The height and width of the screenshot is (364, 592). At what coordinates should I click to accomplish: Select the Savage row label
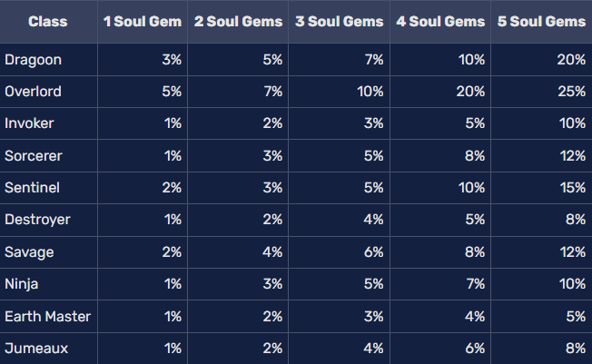pyautogui.click(x=28, y=251)
